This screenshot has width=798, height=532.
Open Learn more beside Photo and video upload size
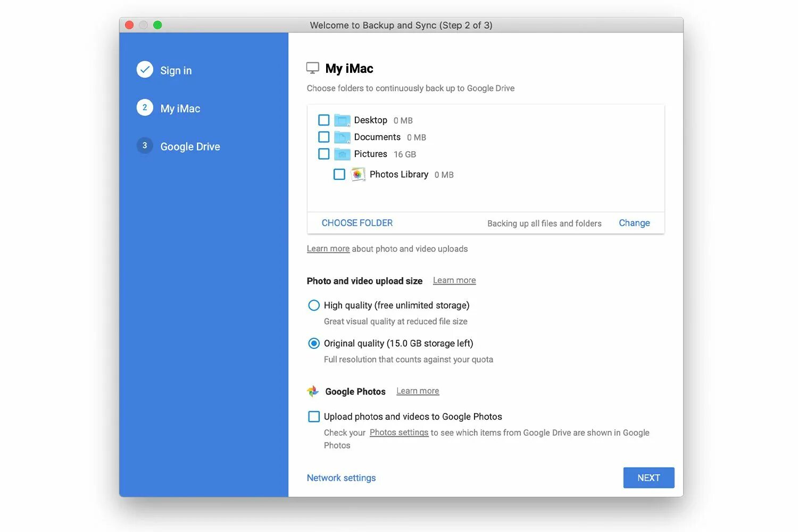pyautogui.click(x=454, y=280)
